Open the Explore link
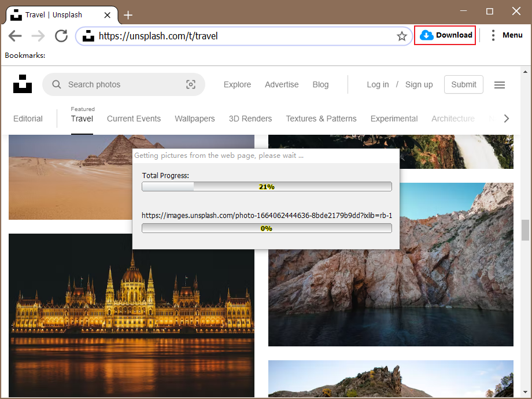Image resolution: width=532 pixels, height=399 pixels. click(x=237, y=84)
